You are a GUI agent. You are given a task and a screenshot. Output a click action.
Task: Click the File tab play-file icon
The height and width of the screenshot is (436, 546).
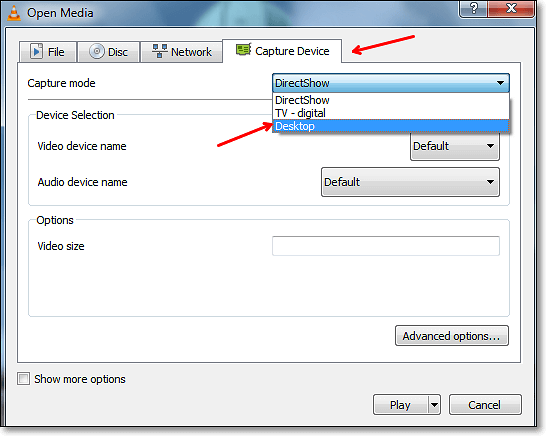pyautogui.click(x=37, y=51)
